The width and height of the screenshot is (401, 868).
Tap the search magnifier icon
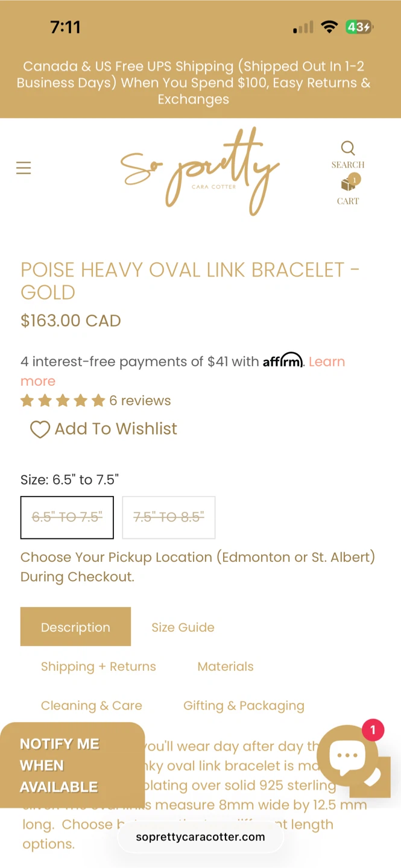(348, 148)
